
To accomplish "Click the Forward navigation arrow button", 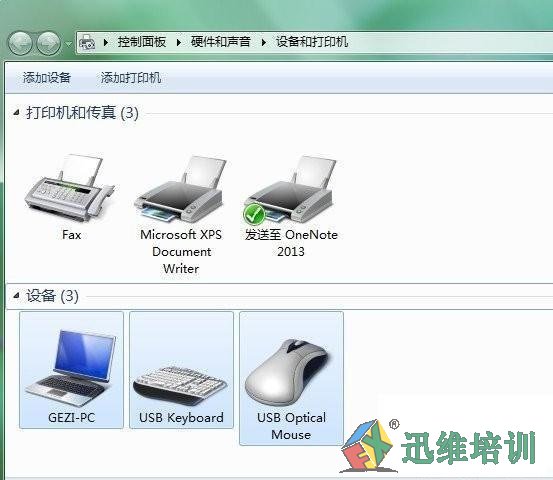I will pyautogui.click(x=49, y=43).
